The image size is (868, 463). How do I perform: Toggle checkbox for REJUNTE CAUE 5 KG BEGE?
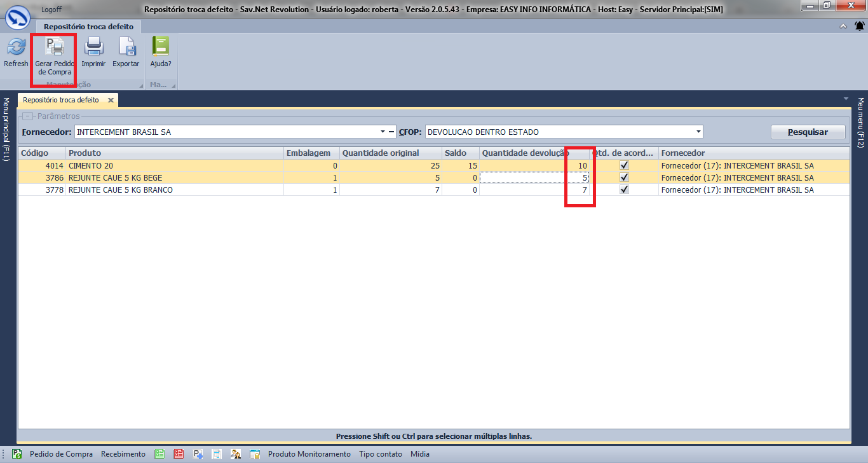(x=624, y=177)
